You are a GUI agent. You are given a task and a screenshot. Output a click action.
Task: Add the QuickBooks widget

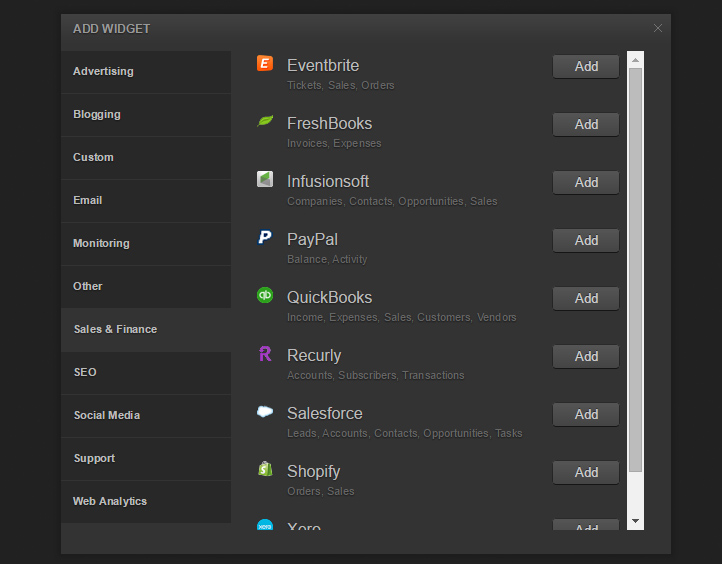coord(586,298)
